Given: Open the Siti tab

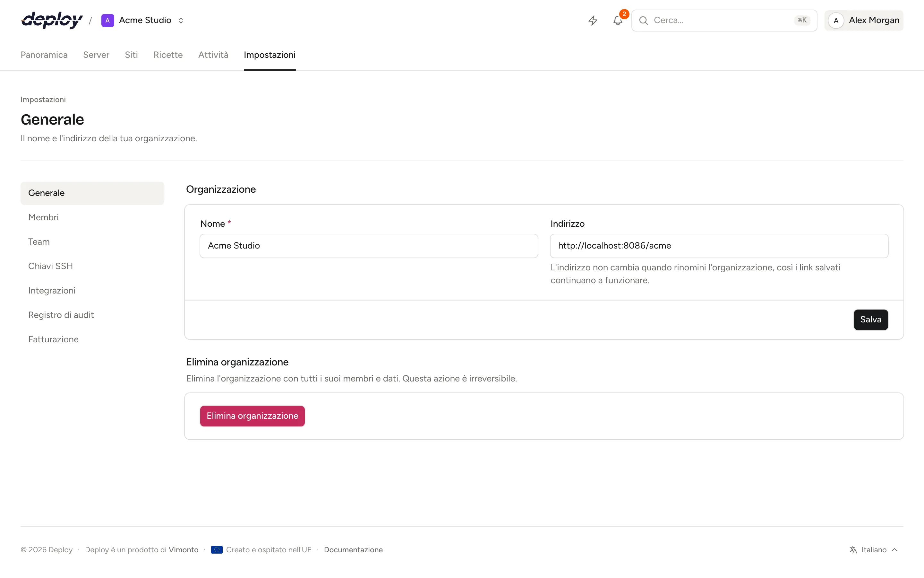Looking at the screenshot, I should click(x=131, y=55).
